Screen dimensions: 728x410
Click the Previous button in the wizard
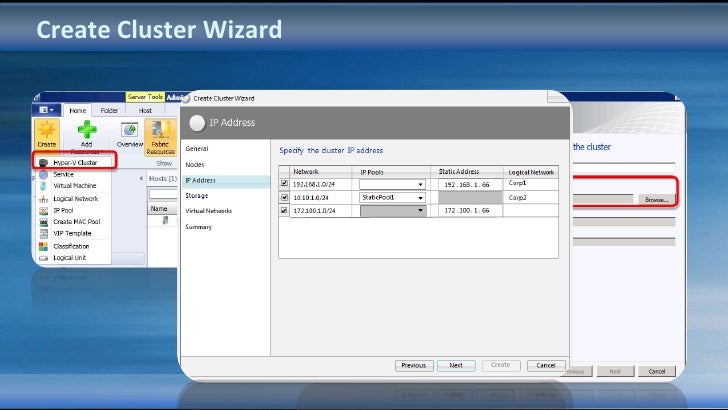pos(414,365)
